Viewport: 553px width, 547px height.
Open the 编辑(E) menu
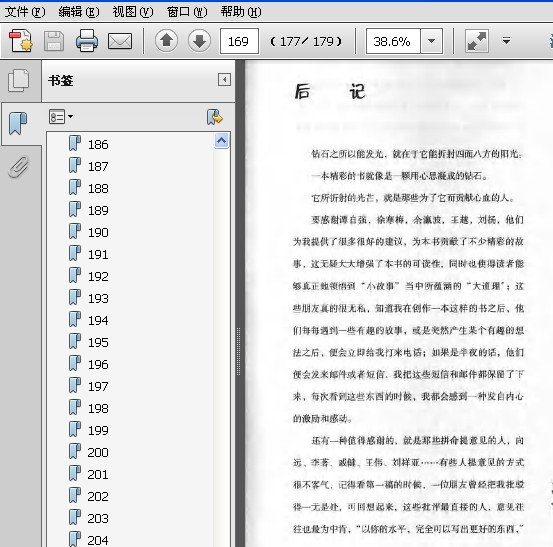(79, 12)
